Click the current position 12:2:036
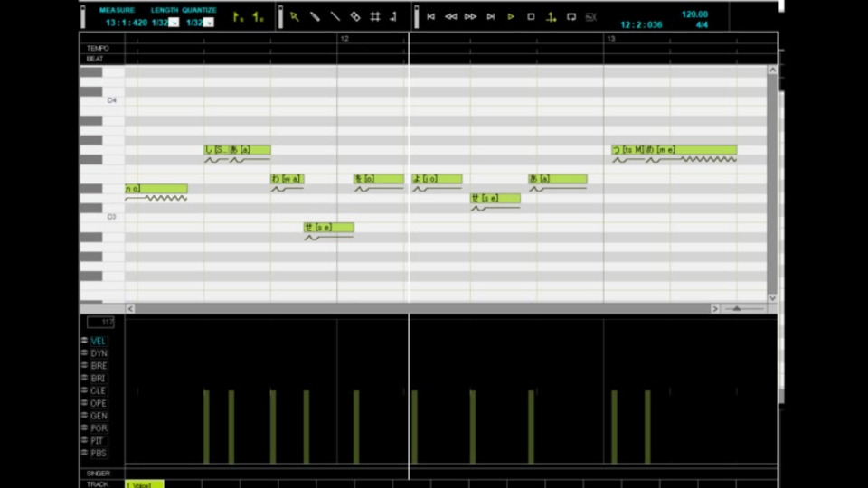868x488 pixels. tap(641, 25)
